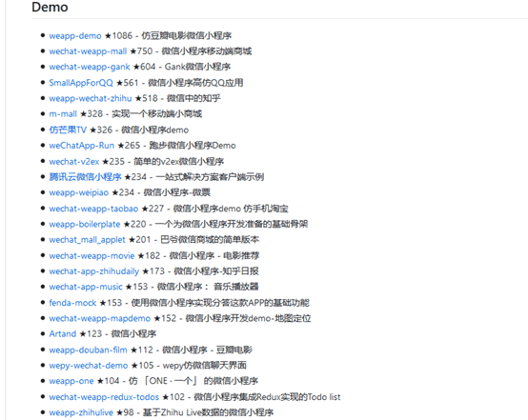Click the wechat-app-zhihudaily link
Image resolution: width=528 pixels, height=420 pixels.
point(94,271)
